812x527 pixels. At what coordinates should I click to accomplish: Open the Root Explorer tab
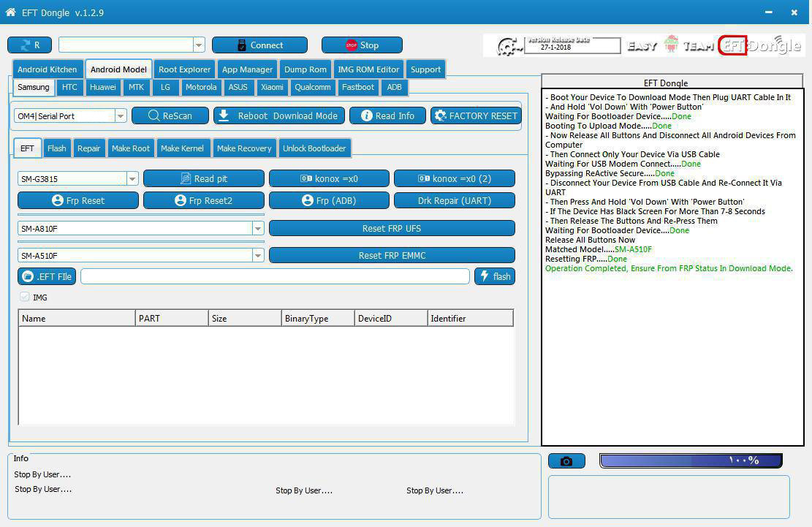click(184, 69)
